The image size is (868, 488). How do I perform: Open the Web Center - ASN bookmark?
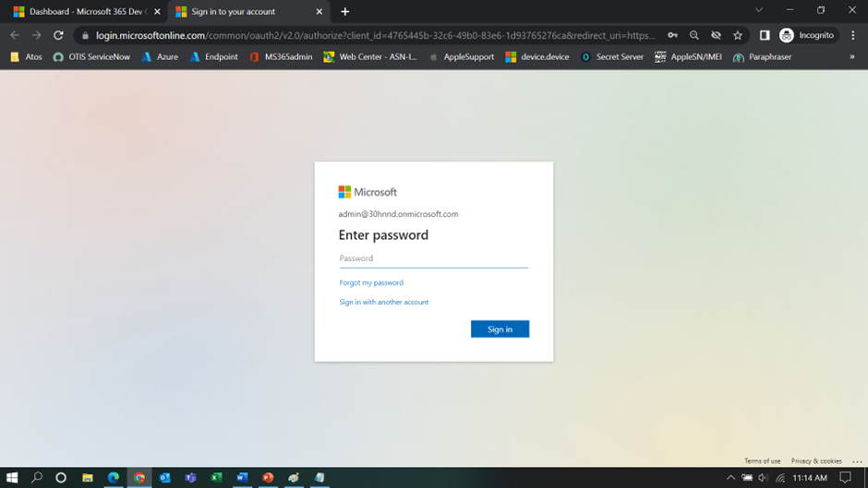(x=370, y=57)
